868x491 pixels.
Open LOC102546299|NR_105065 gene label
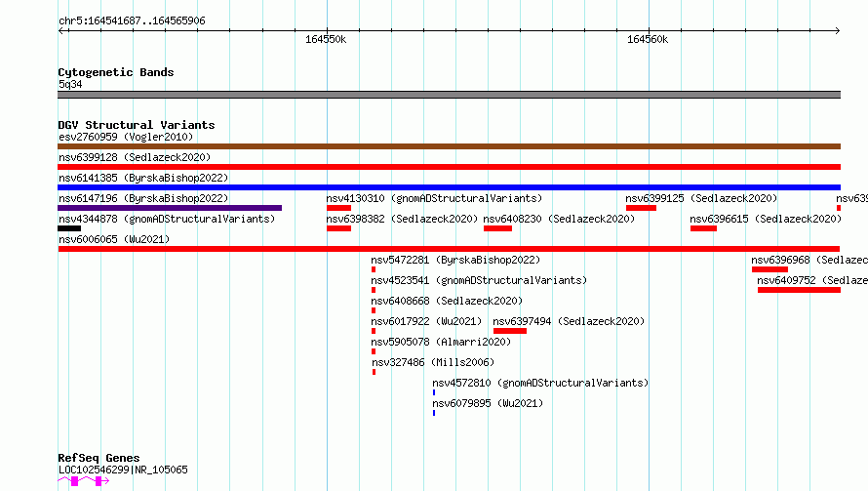(x=123, y=470)
